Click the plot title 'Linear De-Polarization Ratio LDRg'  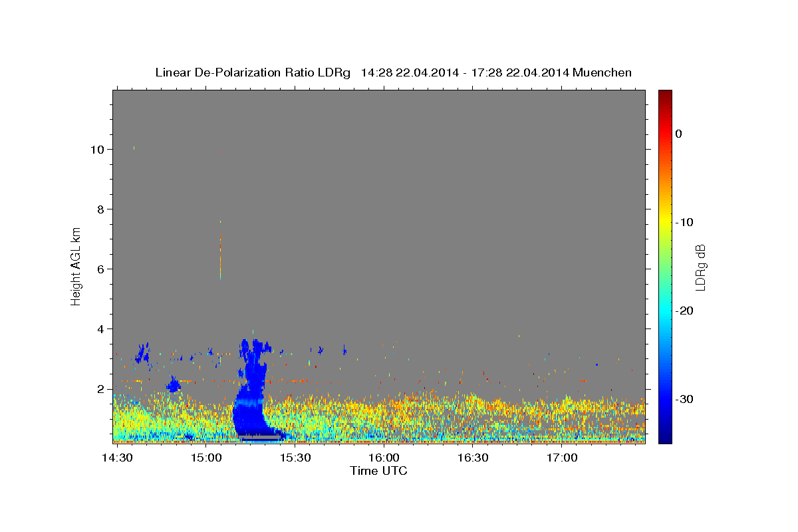click(x=253, y=72)
